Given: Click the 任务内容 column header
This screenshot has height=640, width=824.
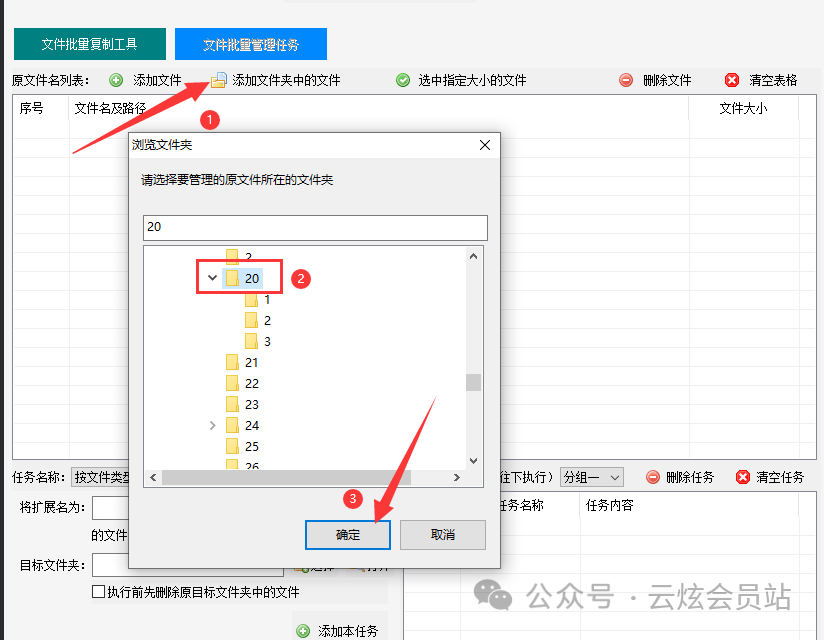Looking at the screenshot, I should pyautogui.click(x=610, y=505).
